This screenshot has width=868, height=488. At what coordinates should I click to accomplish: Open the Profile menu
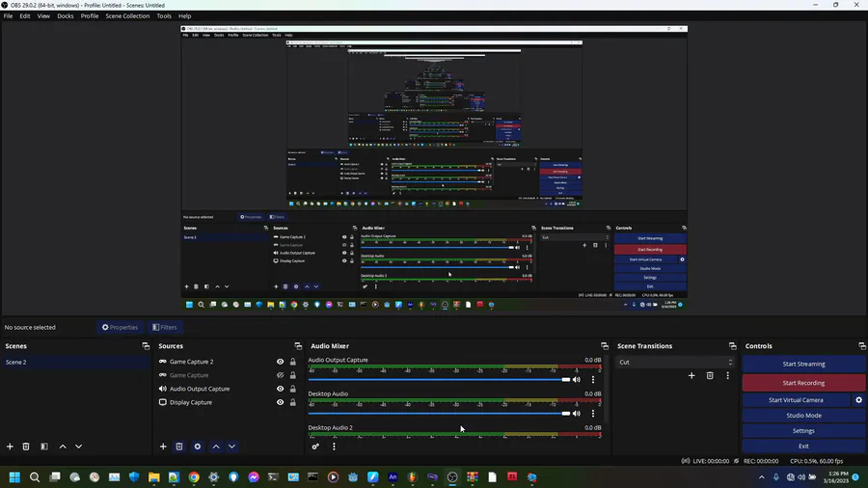click(x=89, y=16)
